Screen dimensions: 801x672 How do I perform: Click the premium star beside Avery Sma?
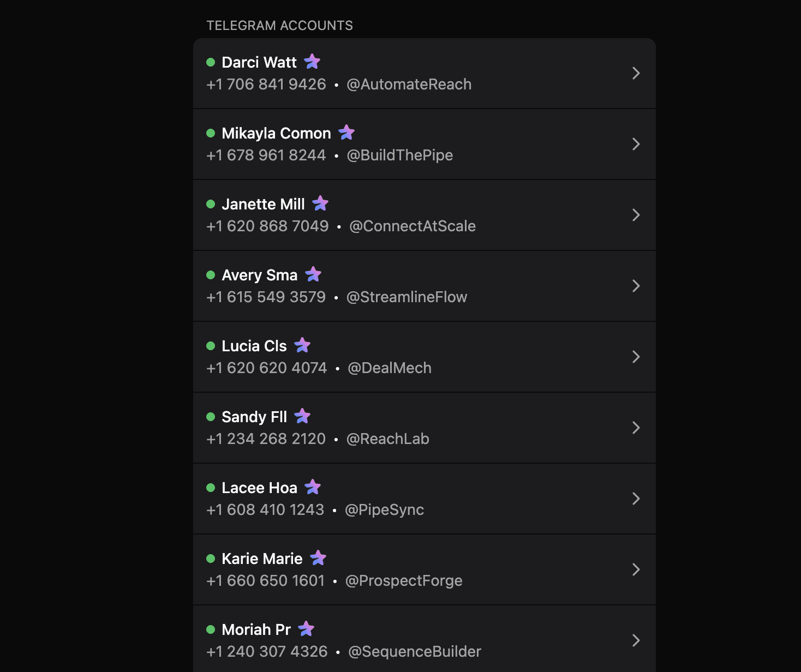click(x=313, y=274)
